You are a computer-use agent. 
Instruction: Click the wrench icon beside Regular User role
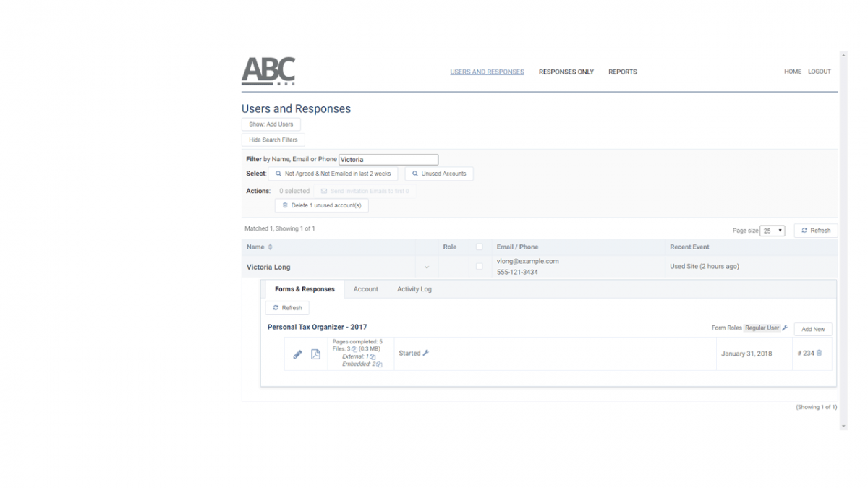point(785,328)
